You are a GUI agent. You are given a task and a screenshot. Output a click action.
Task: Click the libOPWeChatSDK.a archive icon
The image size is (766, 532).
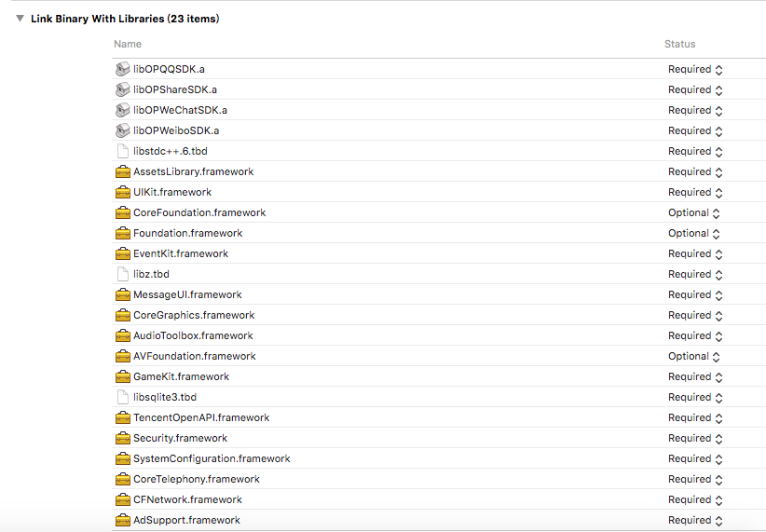click(x=122, y=110)
